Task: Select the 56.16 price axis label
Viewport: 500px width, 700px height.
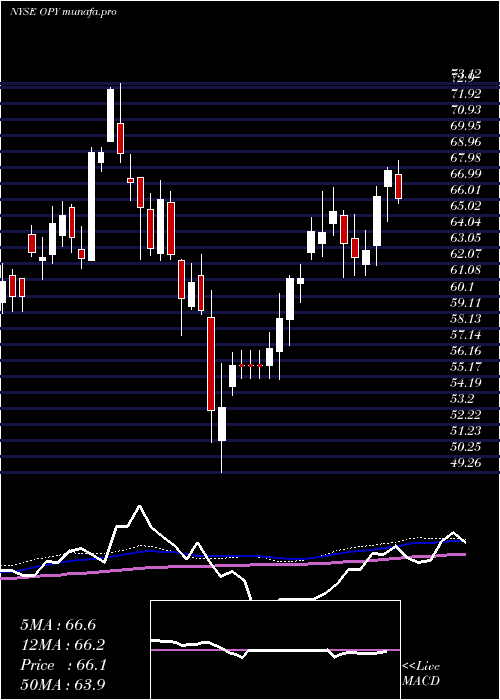Action: [x=466, y=351]
